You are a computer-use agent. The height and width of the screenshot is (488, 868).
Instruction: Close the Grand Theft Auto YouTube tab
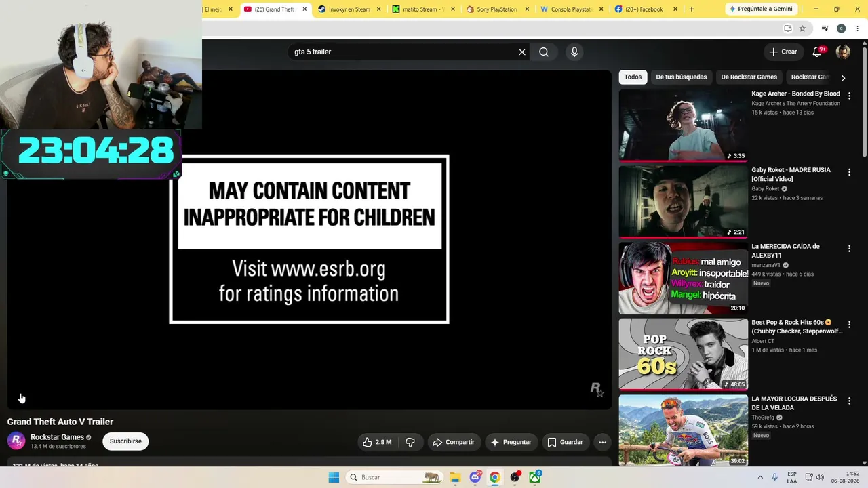pyautogui.click(x=304, y=9)
